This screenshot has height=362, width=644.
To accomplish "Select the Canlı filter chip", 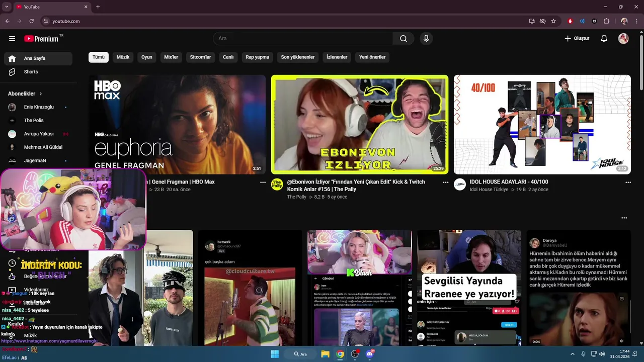I will click(228, 57).
